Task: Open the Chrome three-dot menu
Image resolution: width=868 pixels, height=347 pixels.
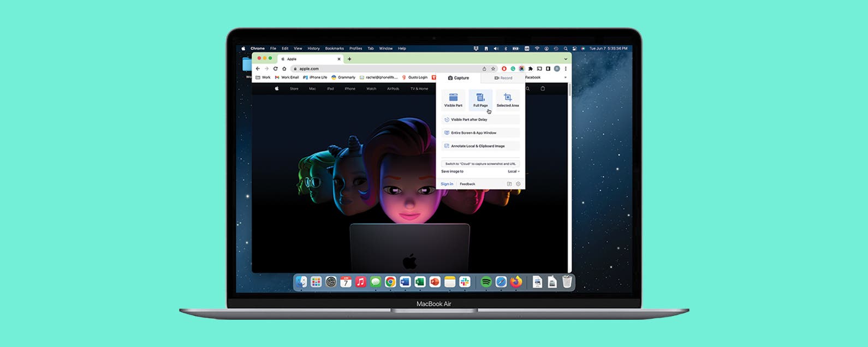Action: 566,69
